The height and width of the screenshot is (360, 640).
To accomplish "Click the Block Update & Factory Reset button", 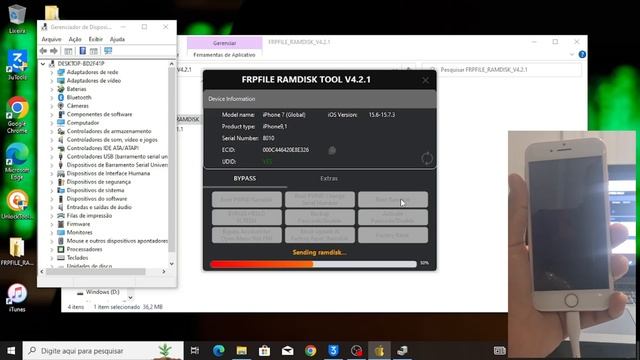I will pos(320,235).
